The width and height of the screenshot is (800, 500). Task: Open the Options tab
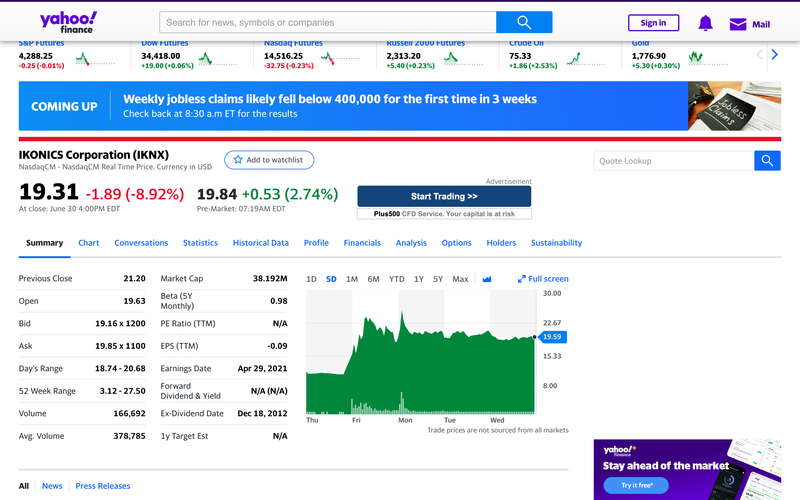456,243
